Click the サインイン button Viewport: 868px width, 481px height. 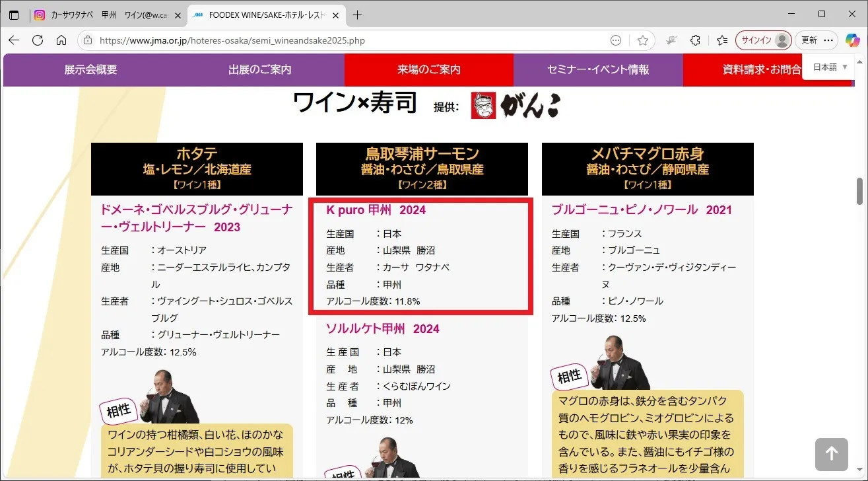[x=763, y=40]
